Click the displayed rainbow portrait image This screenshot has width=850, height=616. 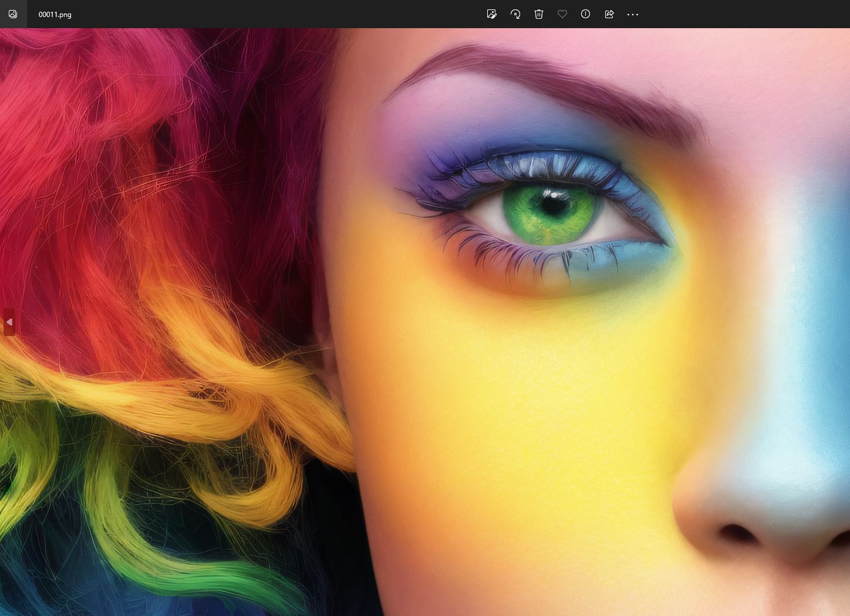425,322
